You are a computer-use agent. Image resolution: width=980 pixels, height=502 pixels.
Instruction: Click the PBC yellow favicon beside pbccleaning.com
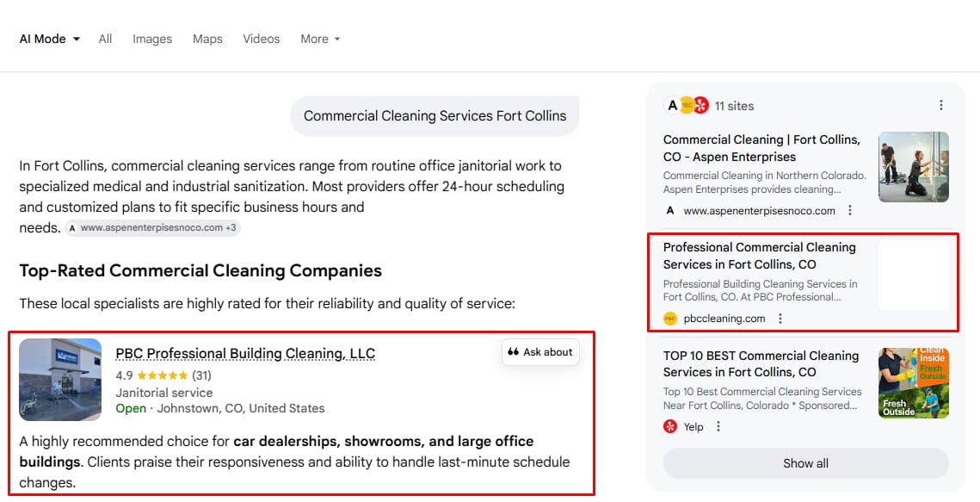tap(670, 319)
